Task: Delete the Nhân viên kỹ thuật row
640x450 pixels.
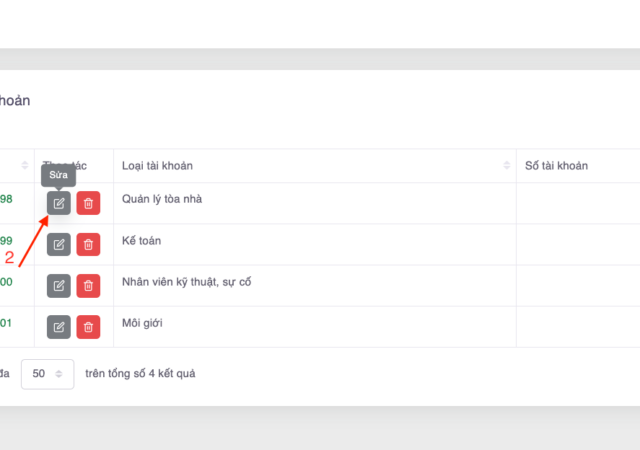Action: click(88, 286)
